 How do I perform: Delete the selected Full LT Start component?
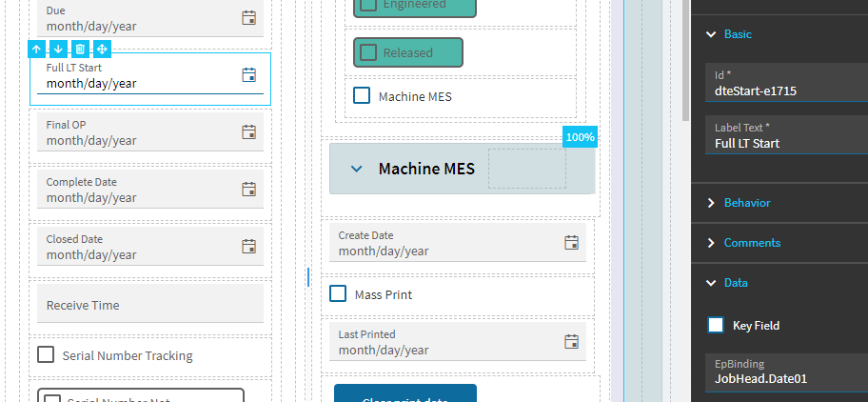[80, 49]
